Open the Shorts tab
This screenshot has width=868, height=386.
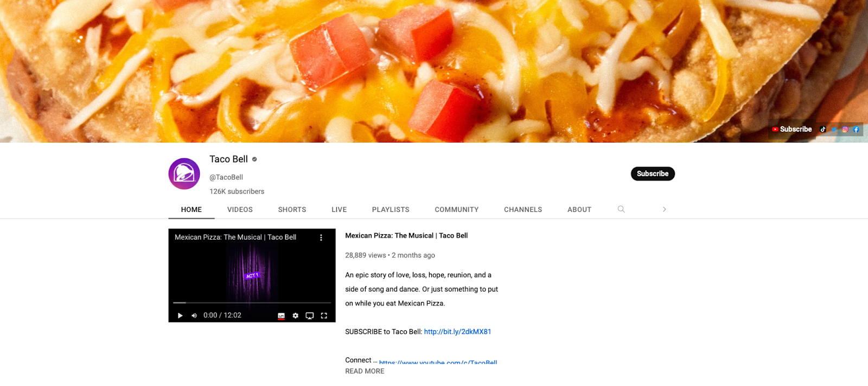[292, 209]
